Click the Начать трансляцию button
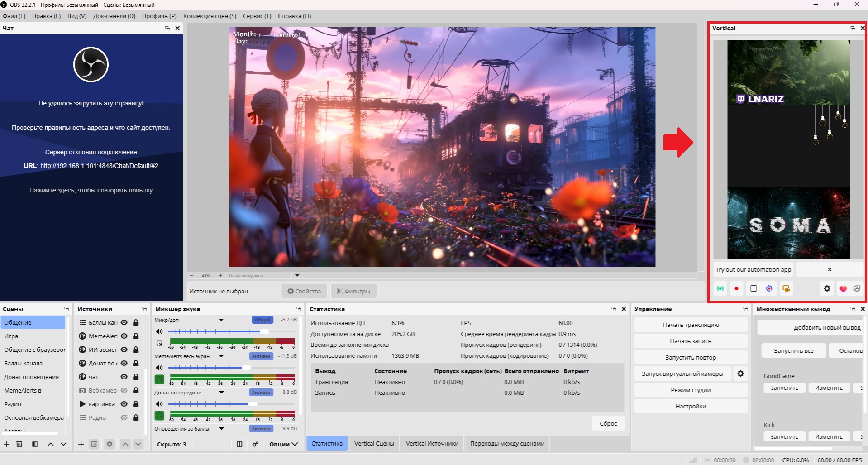 [x=691, y=325]
